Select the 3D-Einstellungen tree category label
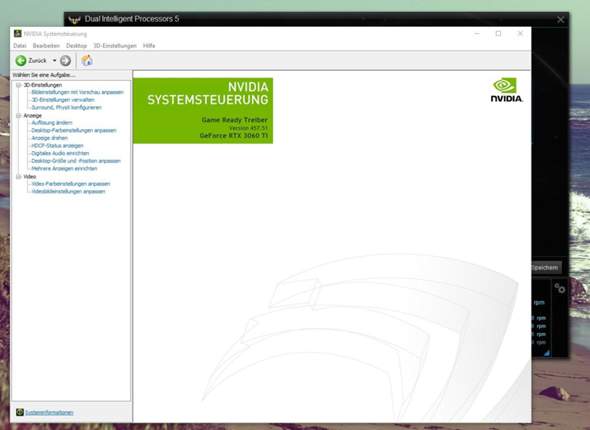This screenshot has height=430, width=590. (x=43, y=85)
